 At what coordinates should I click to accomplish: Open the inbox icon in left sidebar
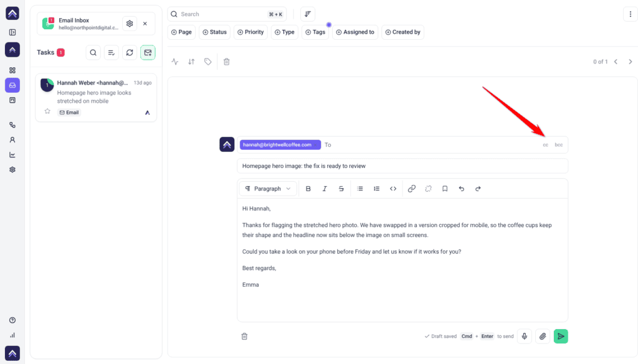coord(12,85)
